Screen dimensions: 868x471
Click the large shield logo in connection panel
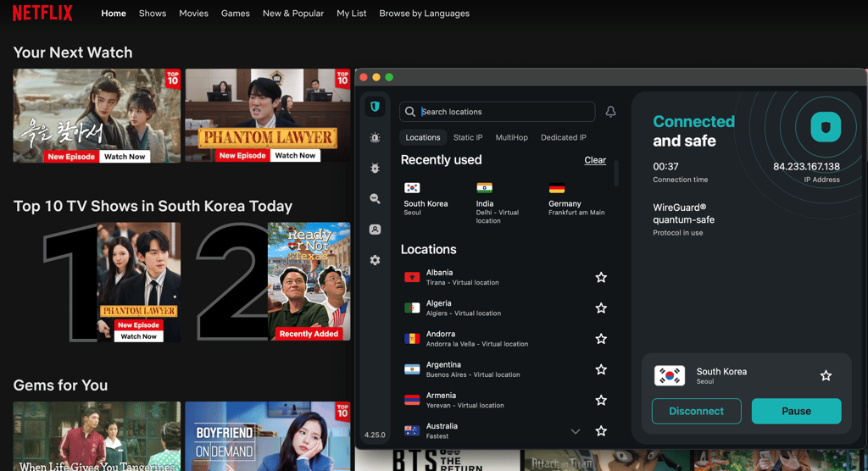click(x=826, y=127)
